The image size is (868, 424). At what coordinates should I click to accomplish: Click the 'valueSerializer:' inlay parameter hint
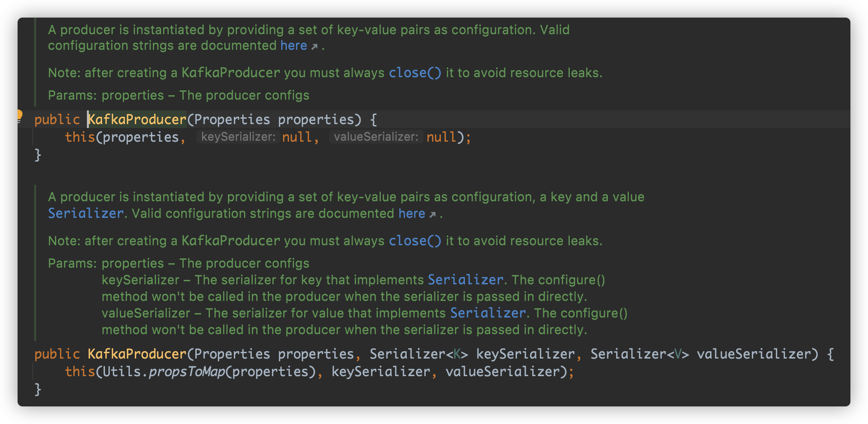tap(376, 137)
